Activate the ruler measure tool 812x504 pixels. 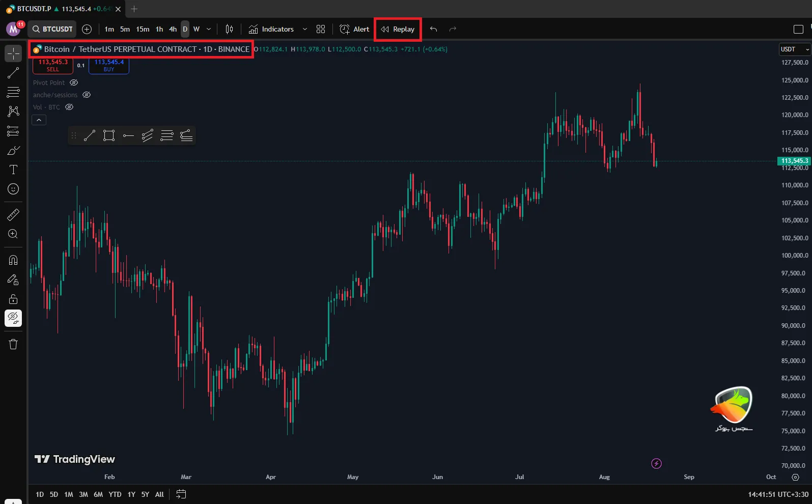(x=13, y=215)
